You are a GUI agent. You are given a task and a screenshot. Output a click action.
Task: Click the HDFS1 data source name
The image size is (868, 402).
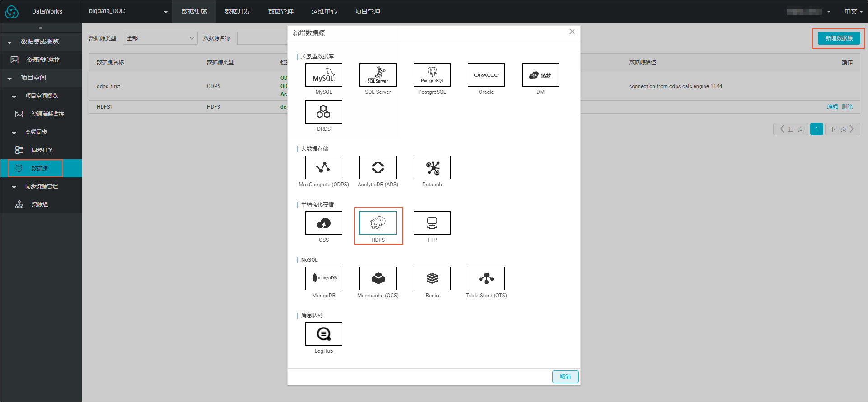pyautogui.click(x=105, y=107)
